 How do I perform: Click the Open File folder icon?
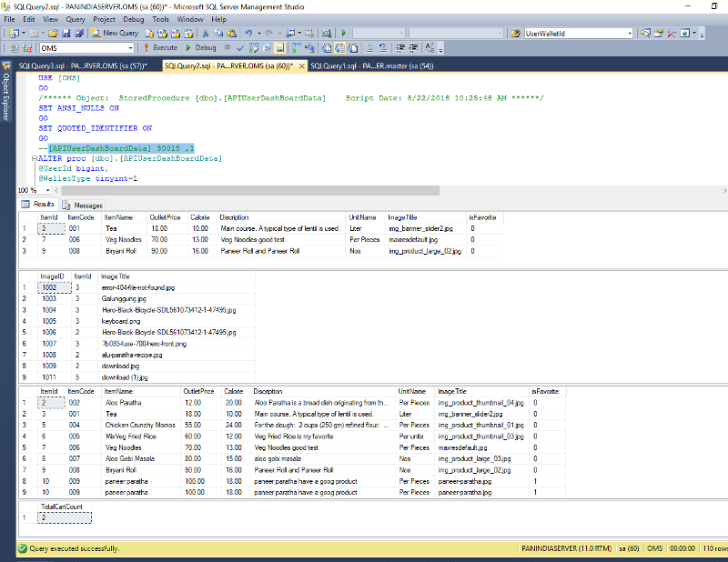tap(54, 33)
